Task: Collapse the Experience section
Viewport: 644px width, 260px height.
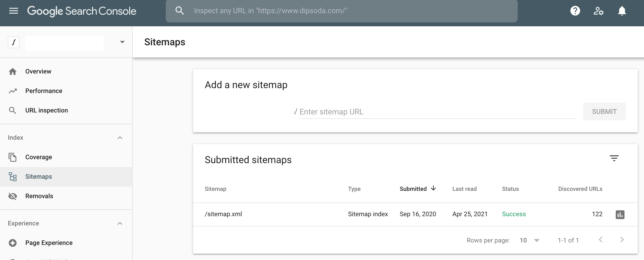Action: [120, 223]
